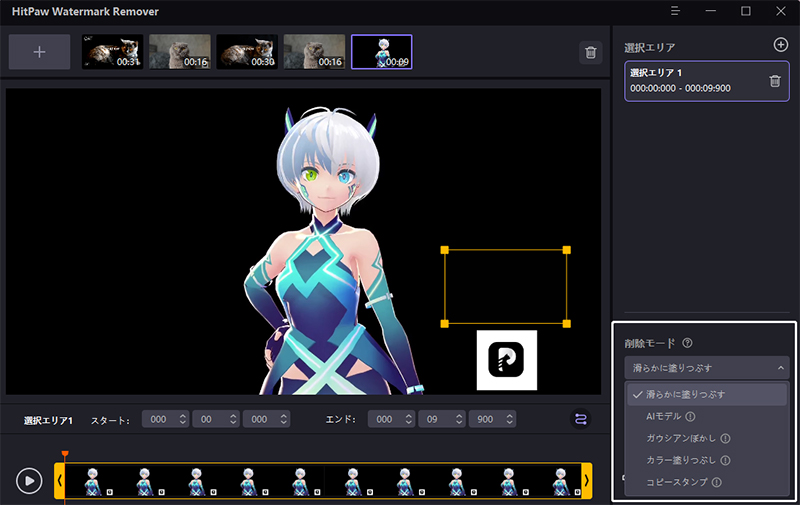800x505 pixels.
Task: Click the 削除モード help question icon
Action: 687,343
